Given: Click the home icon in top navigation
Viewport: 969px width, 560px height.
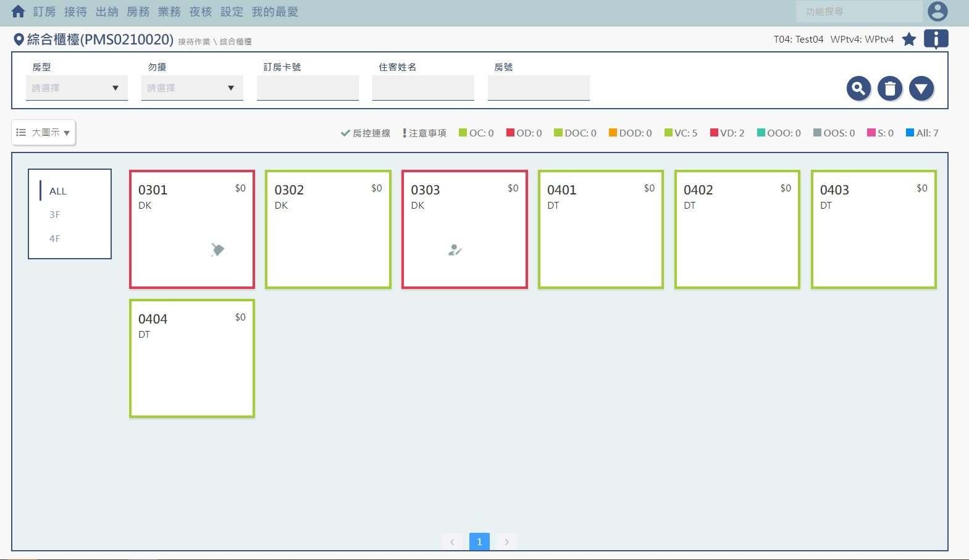Looking at the screenshot, I should pyautogui.click(x=18, y=12).
